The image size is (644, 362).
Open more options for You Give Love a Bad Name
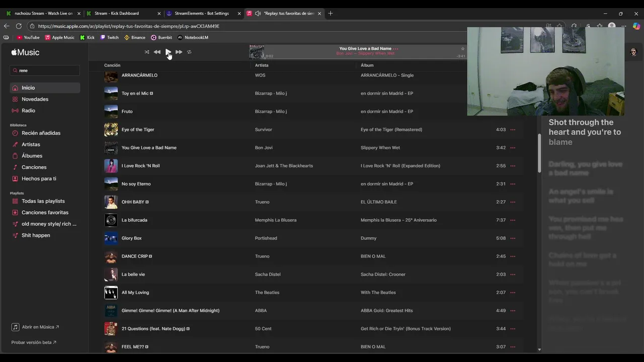513,148
